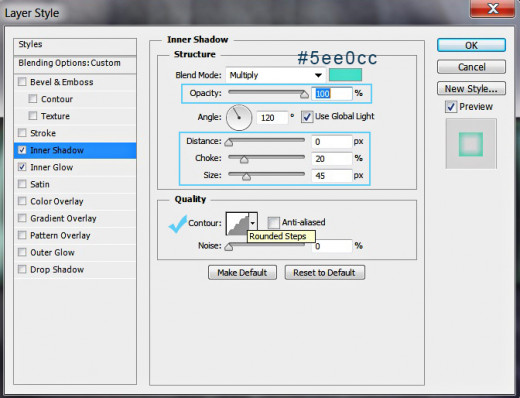Click the Size slider handle

(x=246, y=177)
